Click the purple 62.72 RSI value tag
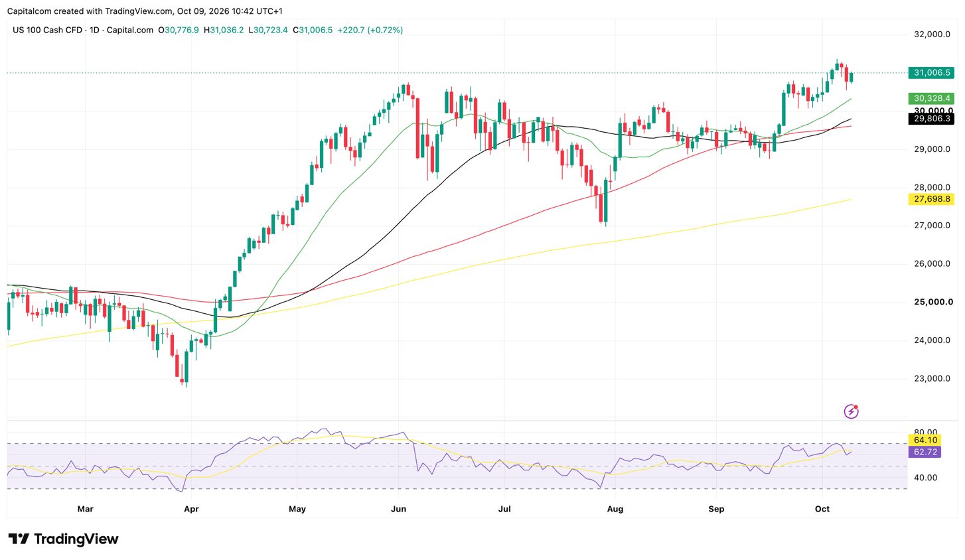 [925, 452]
